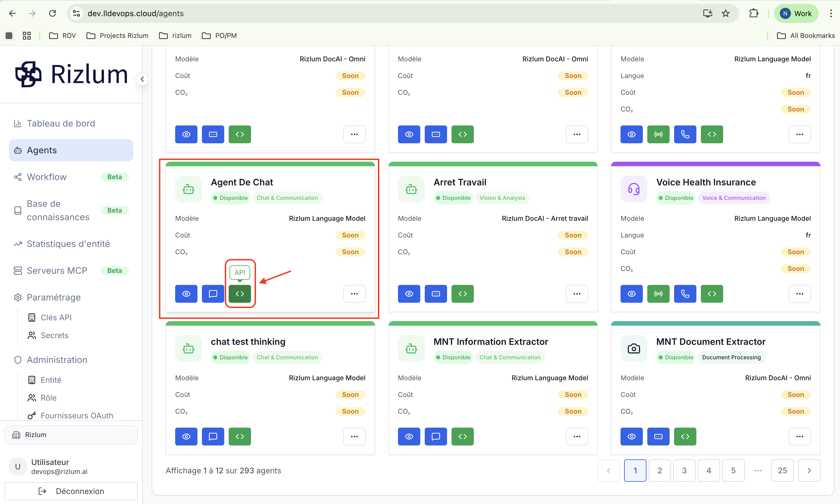Click the API code button on Agent De Chat

coord(240,294)
